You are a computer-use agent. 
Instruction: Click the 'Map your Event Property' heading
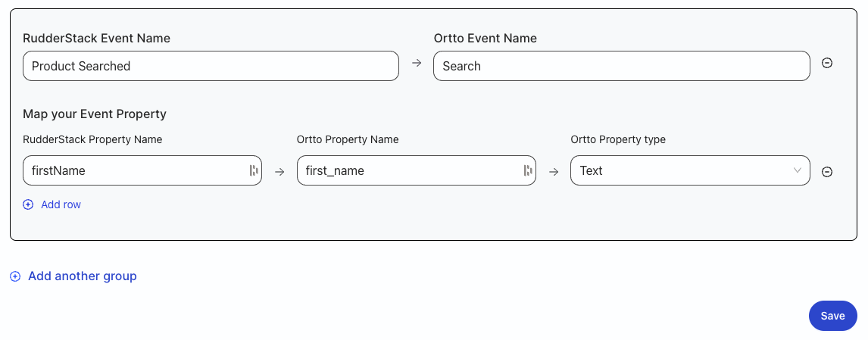[x=95, y=114]
